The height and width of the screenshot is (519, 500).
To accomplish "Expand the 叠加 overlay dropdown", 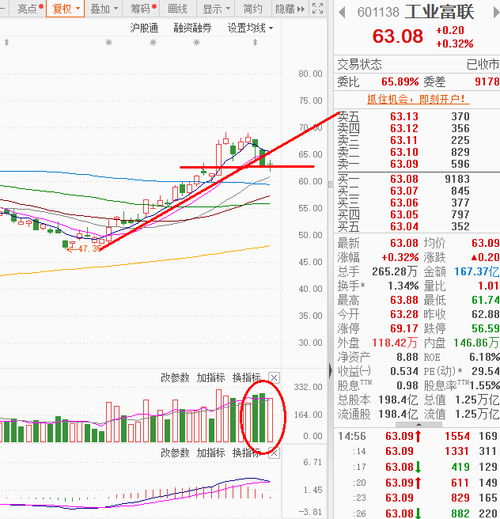I will [x=104, y=9].
